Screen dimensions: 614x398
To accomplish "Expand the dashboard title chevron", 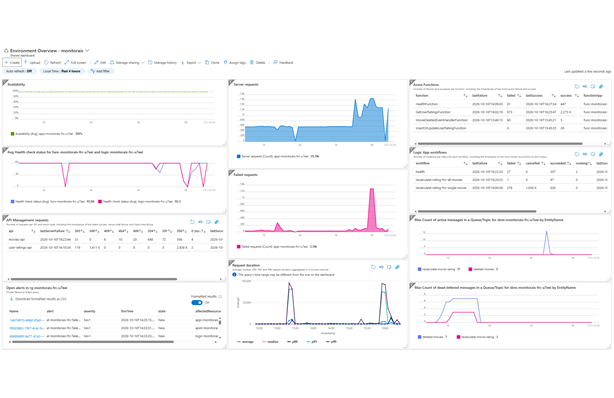I will tap(87, 51).
